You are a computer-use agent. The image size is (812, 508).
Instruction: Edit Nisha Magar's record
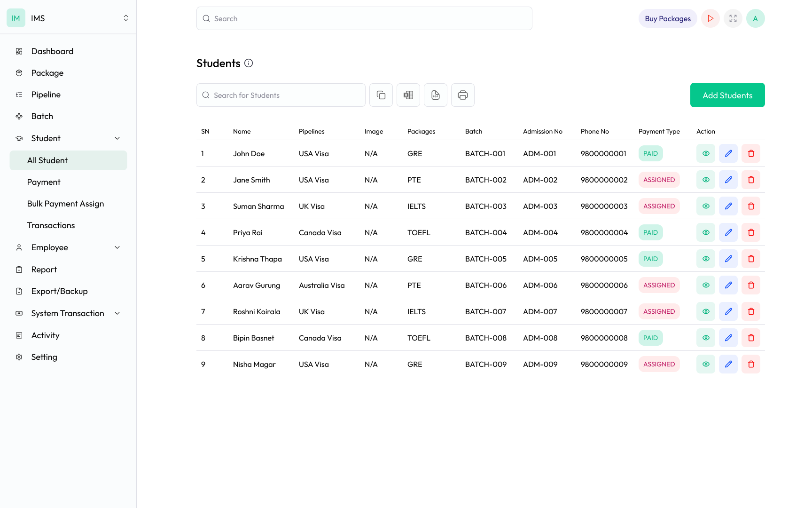728,364
